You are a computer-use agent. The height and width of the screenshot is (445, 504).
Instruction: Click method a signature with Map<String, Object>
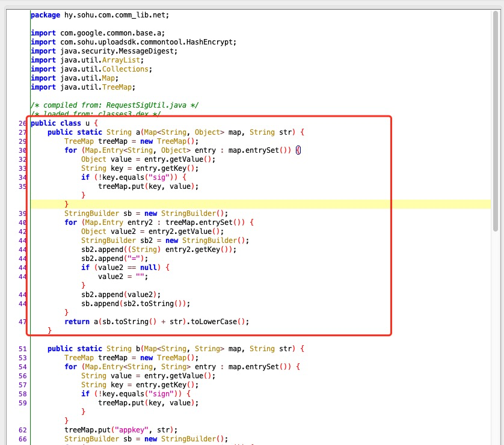point(176,132)
